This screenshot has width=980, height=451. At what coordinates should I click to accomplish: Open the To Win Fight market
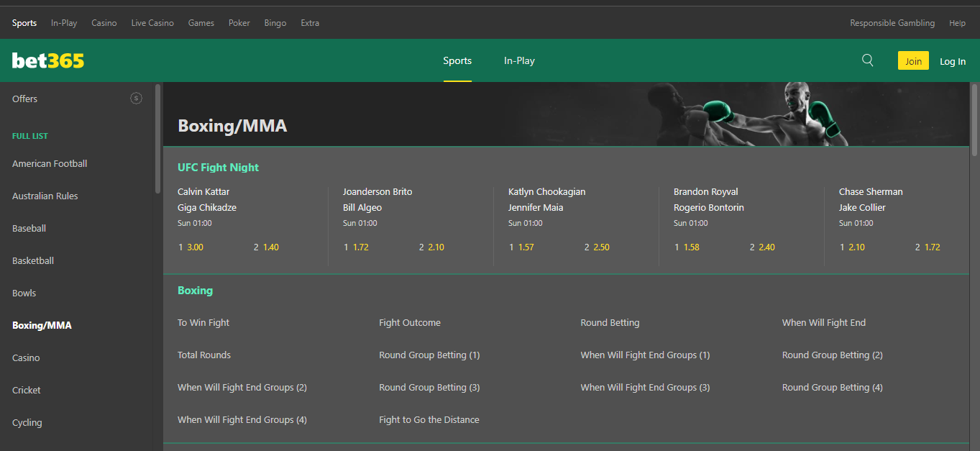pyautogui.click(x=203, y=322)
